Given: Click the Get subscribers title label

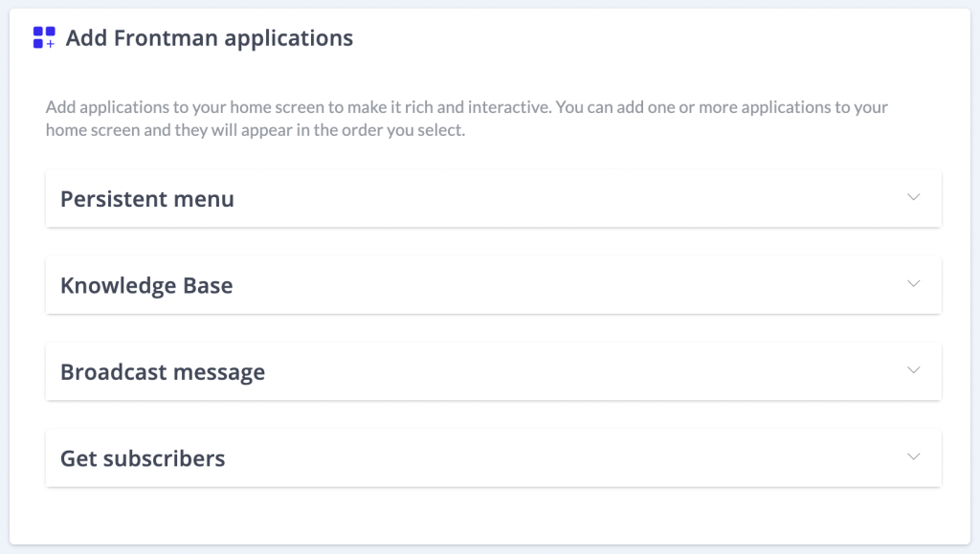Looking at the screenshot, I should point(143,458).
